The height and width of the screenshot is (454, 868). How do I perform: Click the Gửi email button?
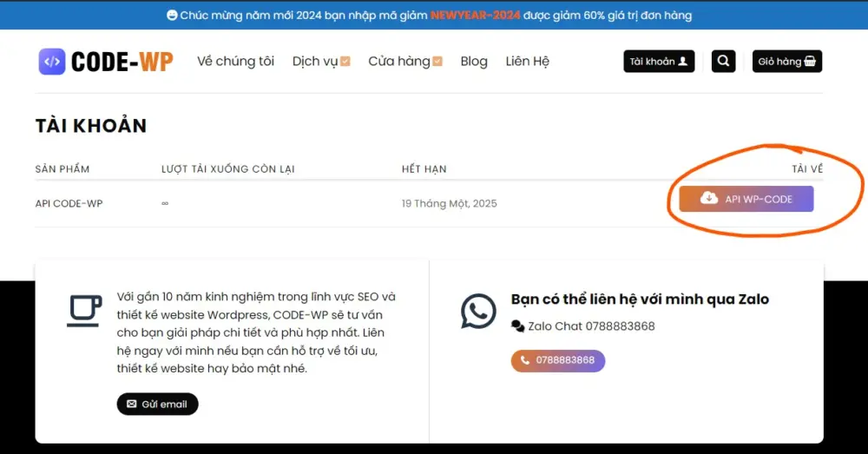(x=157, y=405)
